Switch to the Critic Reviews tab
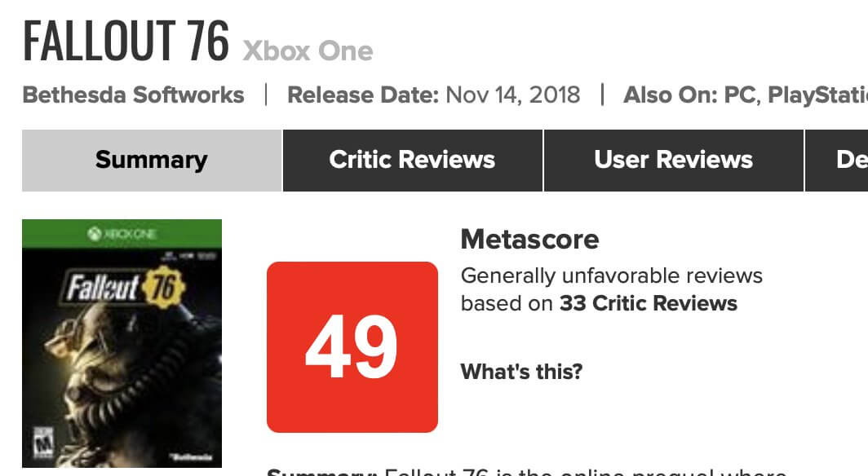This screenshot has height=476, width=868. (412, 160)
